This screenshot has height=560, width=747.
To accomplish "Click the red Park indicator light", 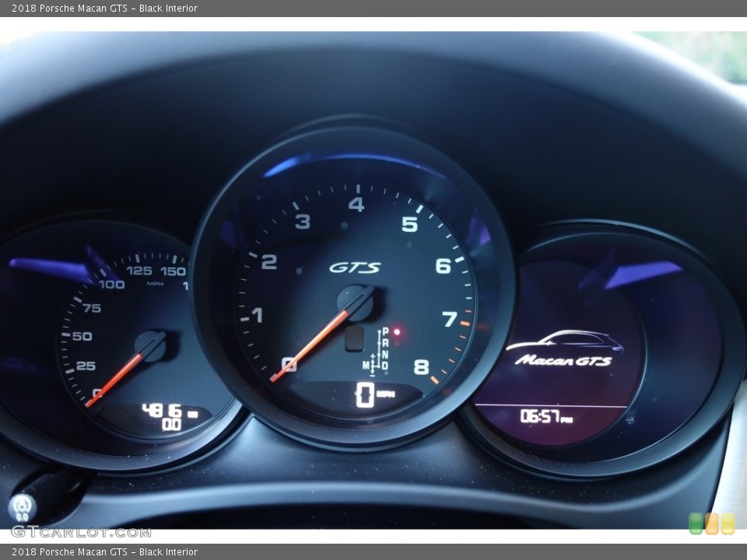I will (x=396, y=331).
